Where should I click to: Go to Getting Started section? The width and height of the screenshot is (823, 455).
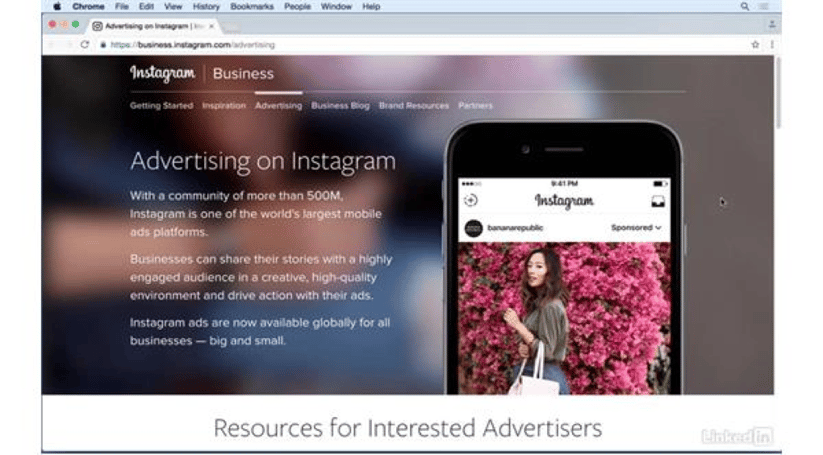tap(161, 105)
